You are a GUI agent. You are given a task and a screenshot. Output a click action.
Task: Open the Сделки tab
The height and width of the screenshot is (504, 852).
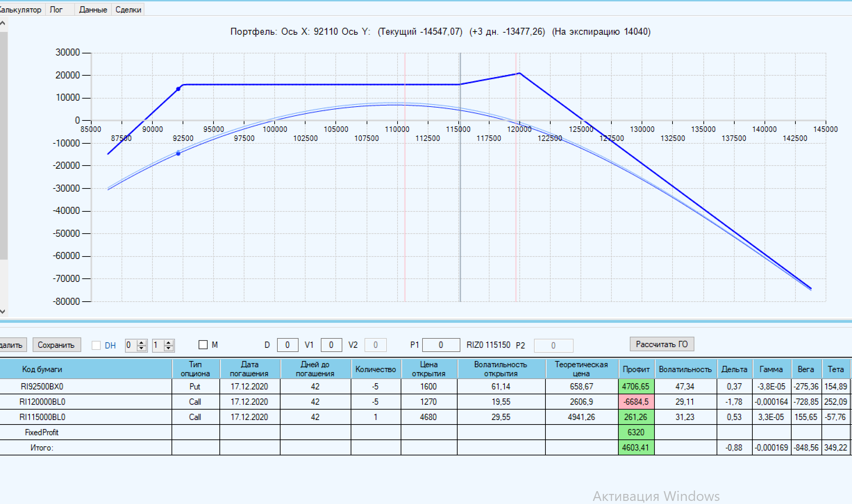pos(128,10)
